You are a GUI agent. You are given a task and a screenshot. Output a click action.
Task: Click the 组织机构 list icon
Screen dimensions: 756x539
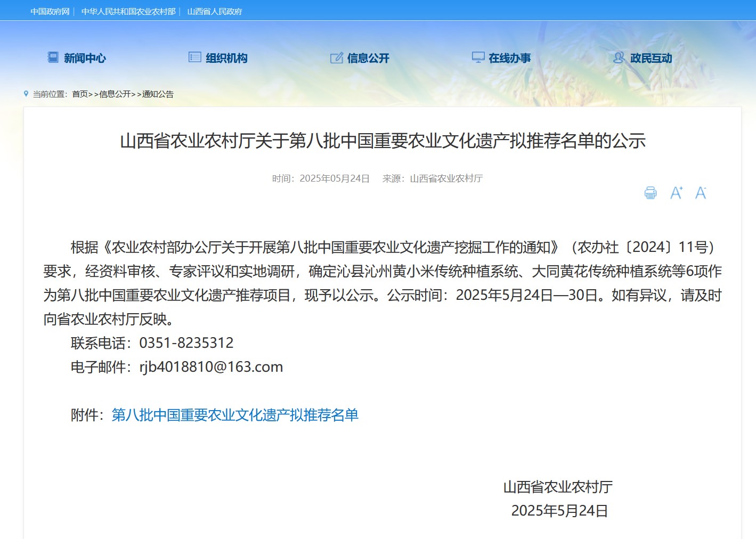tap(194, 58)
